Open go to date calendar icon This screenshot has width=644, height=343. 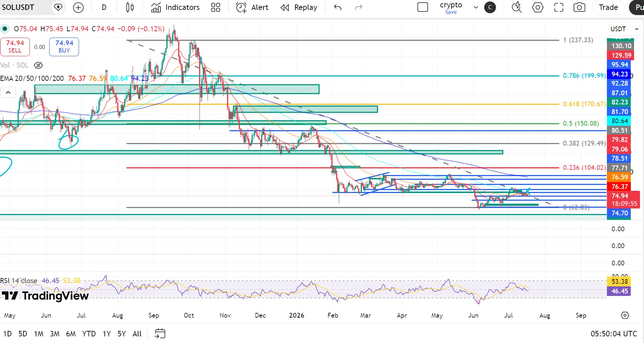(160, 333)
